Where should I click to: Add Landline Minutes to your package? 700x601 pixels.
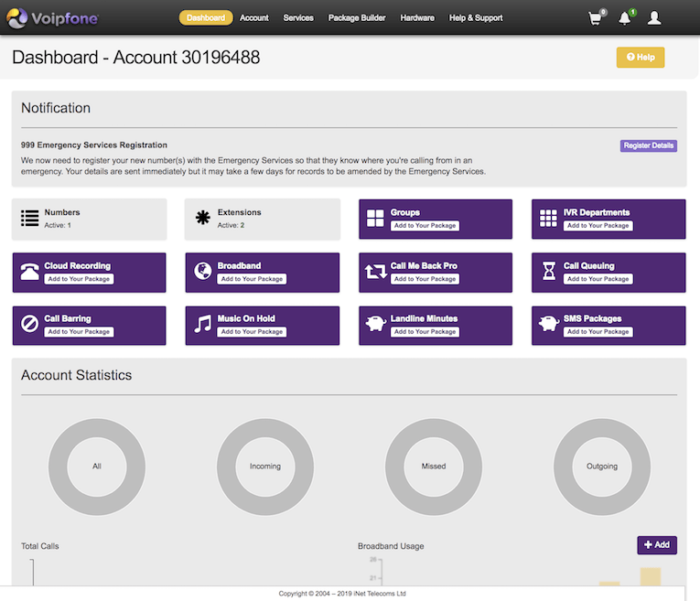425,331
